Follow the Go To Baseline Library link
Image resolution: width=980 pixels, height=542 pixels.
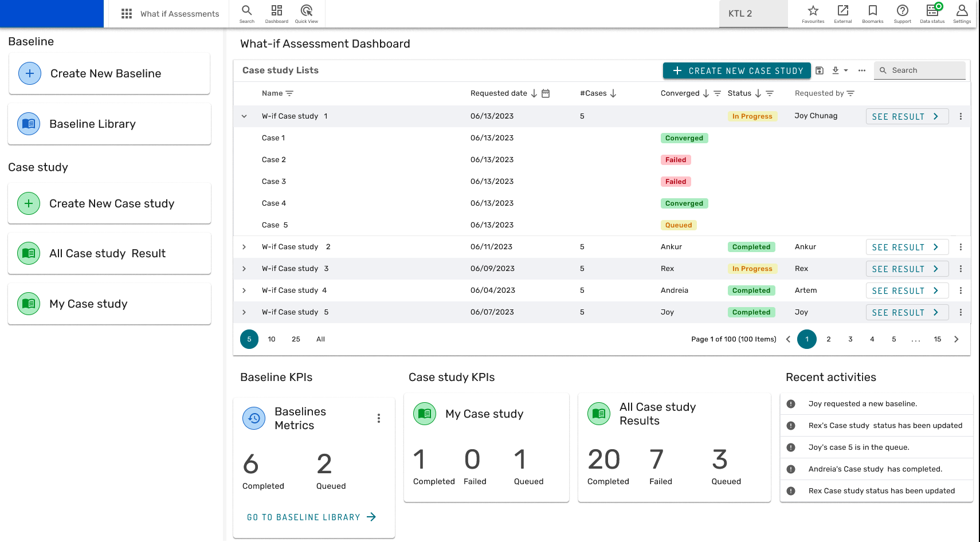311,517
